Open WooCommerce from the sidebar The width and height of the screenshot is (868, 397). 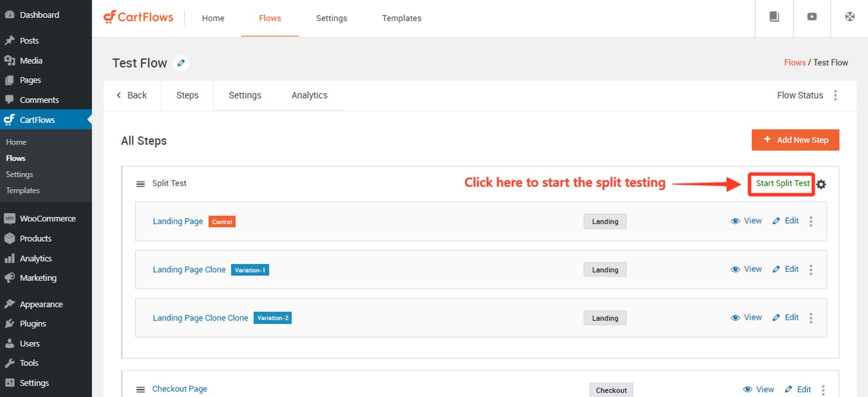(47, 219)
